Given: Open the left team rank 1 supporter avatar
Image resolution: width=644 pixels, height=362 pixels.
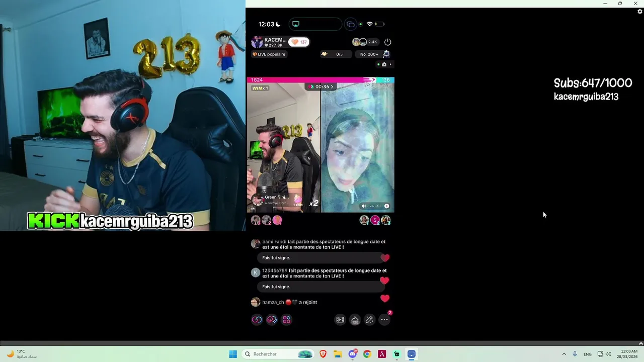Looking at the screenshot, I should click(x=256, y=220).
